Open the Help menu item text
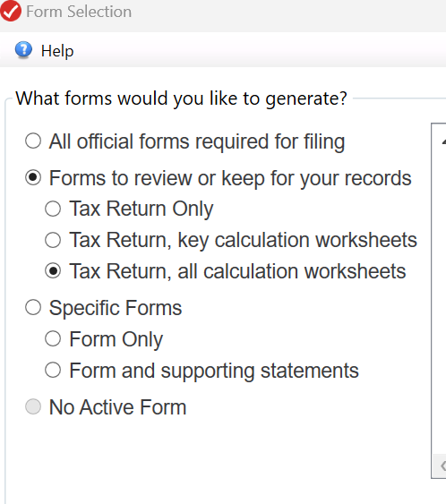Viewport: 446px width, 504px height. (57, 51)
